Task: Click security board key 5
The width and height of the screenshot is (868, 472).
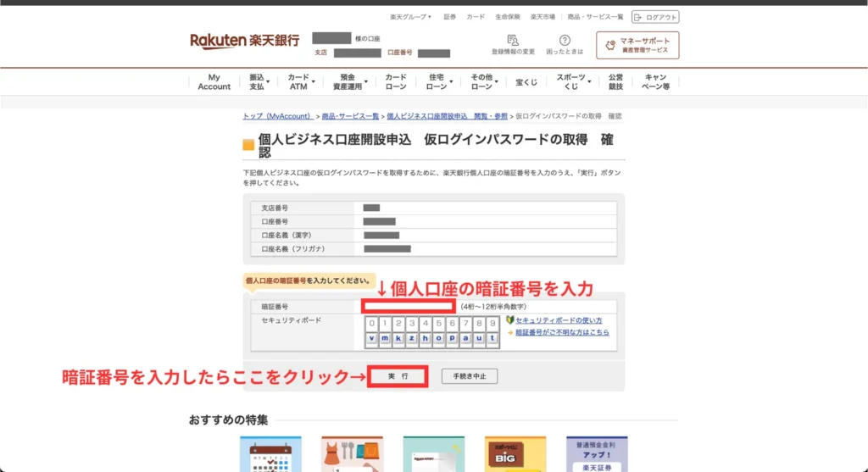Action: pos(438,323)
